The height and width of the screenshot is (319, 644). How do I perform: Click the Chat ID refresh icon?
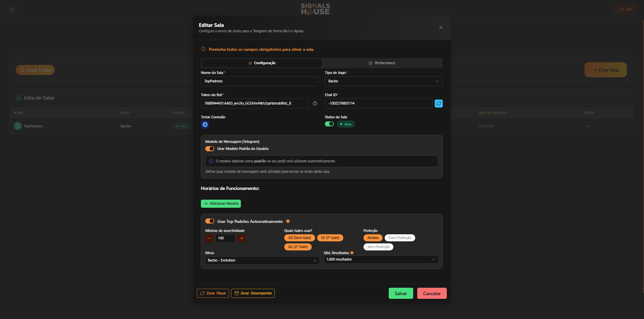[x=438, y=104]
